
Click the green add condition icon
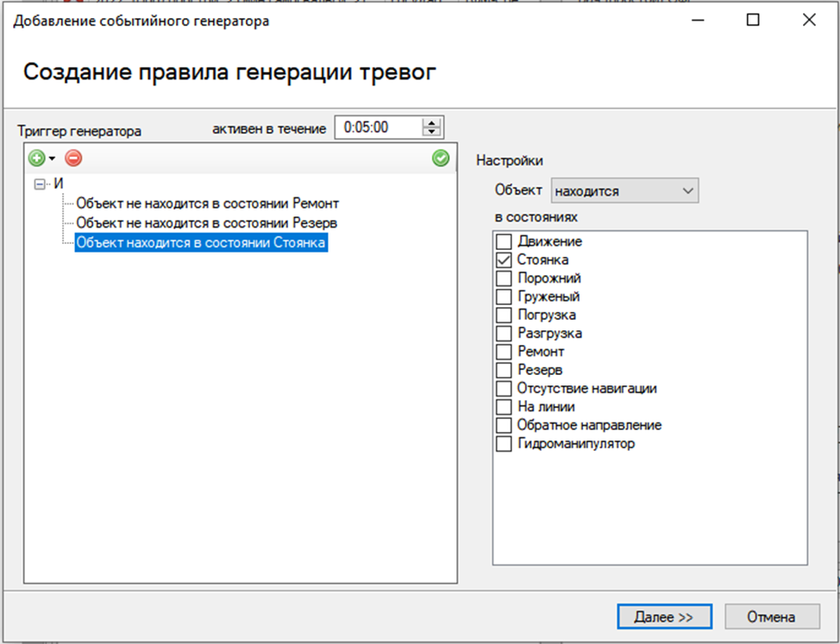coord(36,159)
